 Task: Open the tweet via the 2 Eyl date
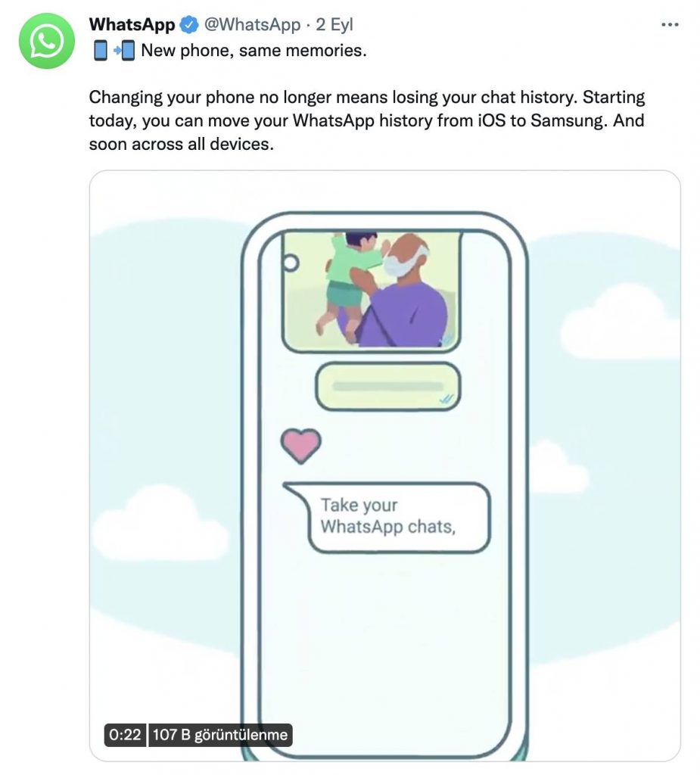pos(334,25)
